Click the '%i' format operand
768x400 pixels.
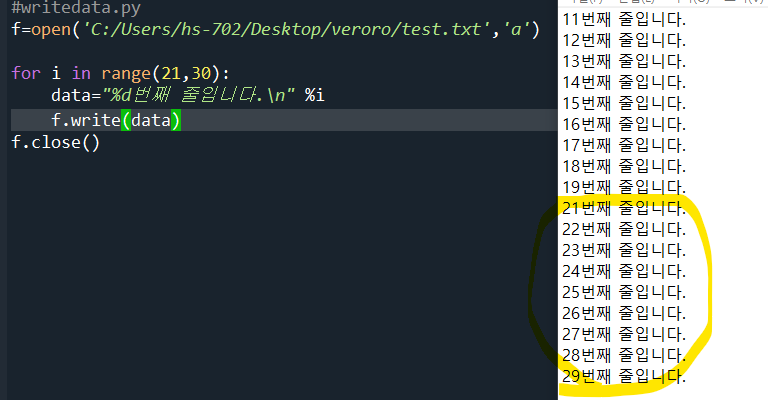(314, 95)
